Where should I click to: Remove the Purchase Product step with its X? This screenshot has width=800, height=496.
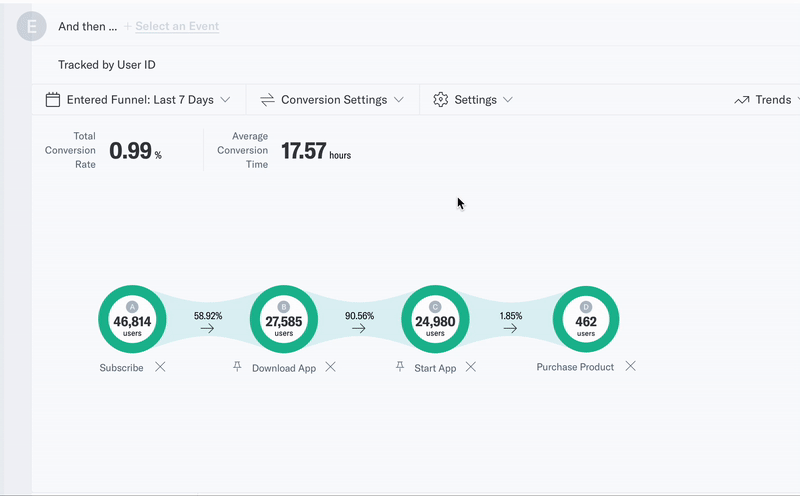click(x=631, y=366)
